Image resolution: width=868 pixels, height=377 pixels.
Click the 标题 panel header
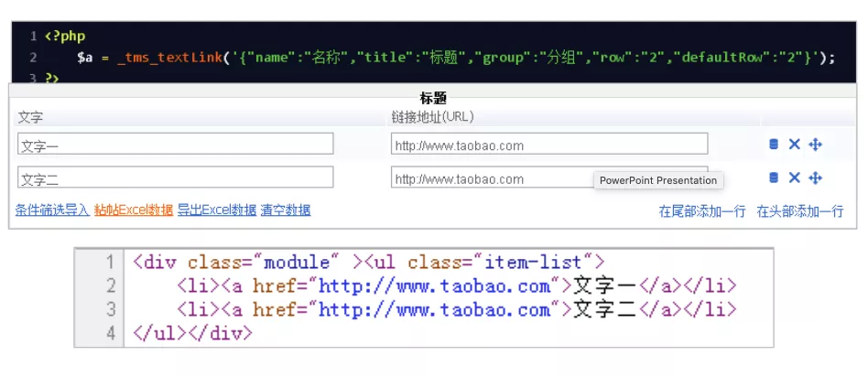click(433, 99)
